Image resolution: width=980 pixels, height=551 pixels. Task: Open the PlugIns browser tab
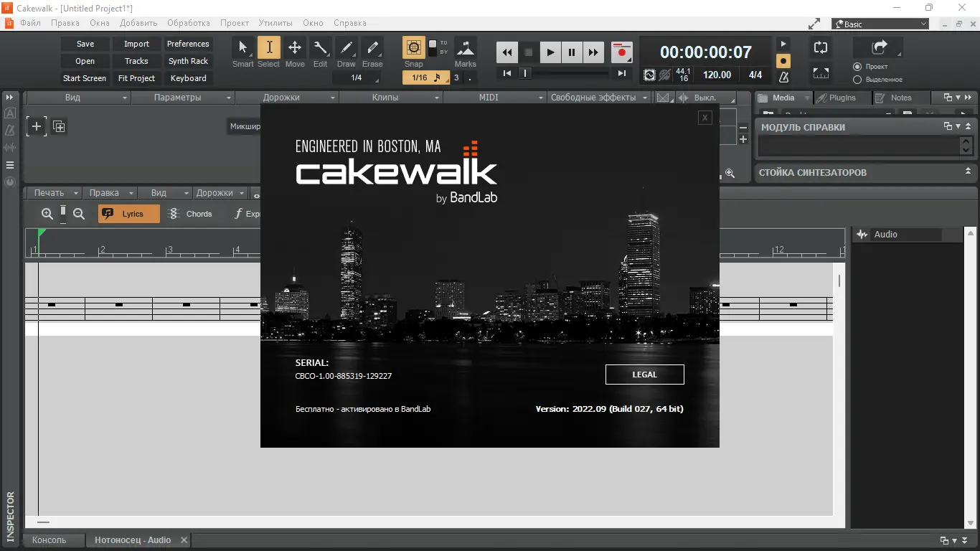(x=841, y=98)
